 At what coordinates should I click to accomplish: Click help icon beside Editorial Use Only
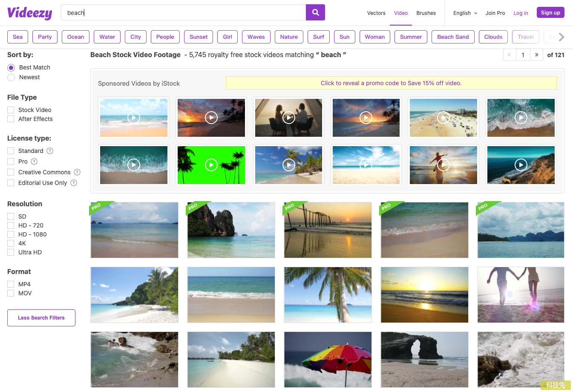[x=74, y=183]
